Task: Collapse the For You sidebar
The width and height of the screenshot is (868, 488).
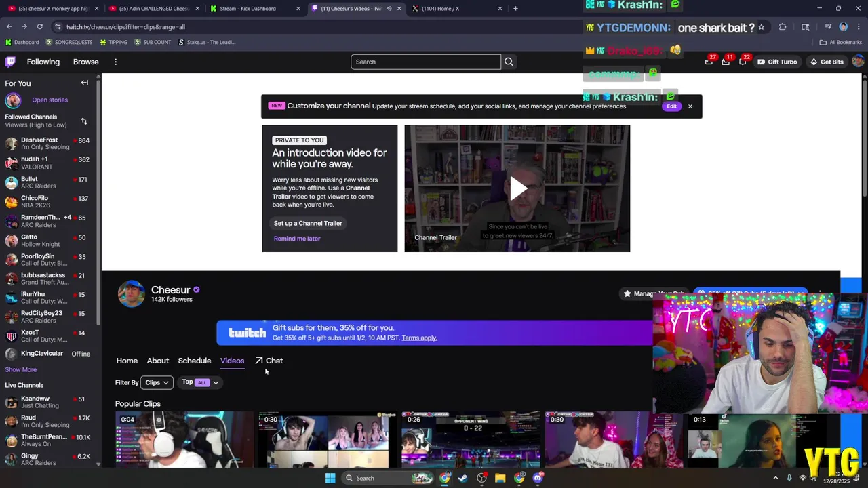Action: click(x=85, y=83)
